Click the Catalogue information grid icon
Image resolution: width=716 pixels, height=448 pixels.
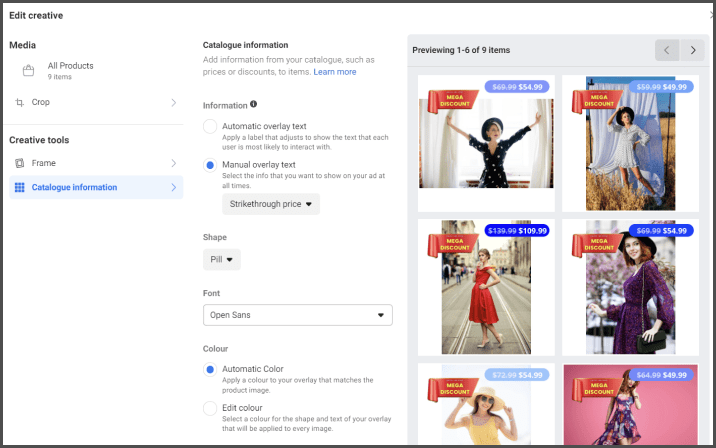pyautogui.click(x=20, y=187)
